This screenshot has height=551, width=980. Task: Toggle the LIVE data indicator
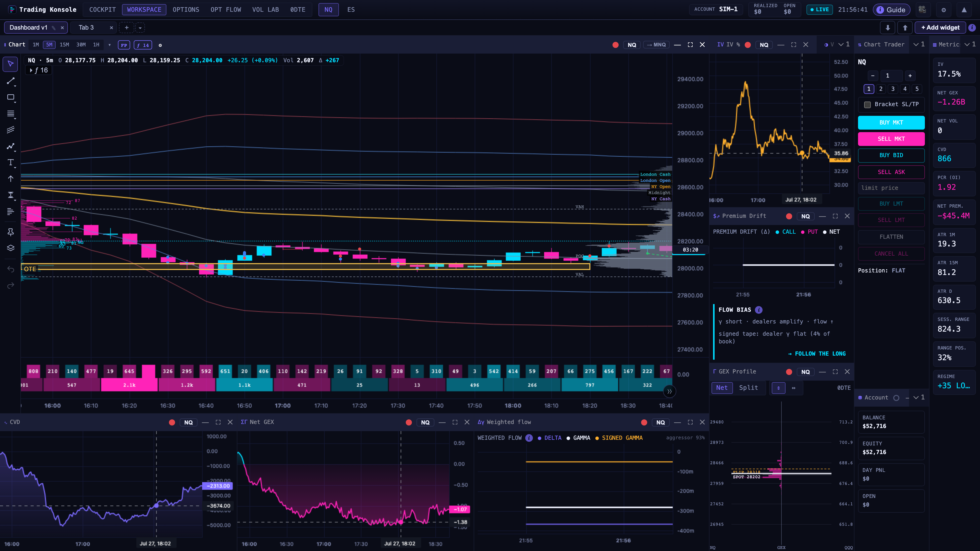819,9
